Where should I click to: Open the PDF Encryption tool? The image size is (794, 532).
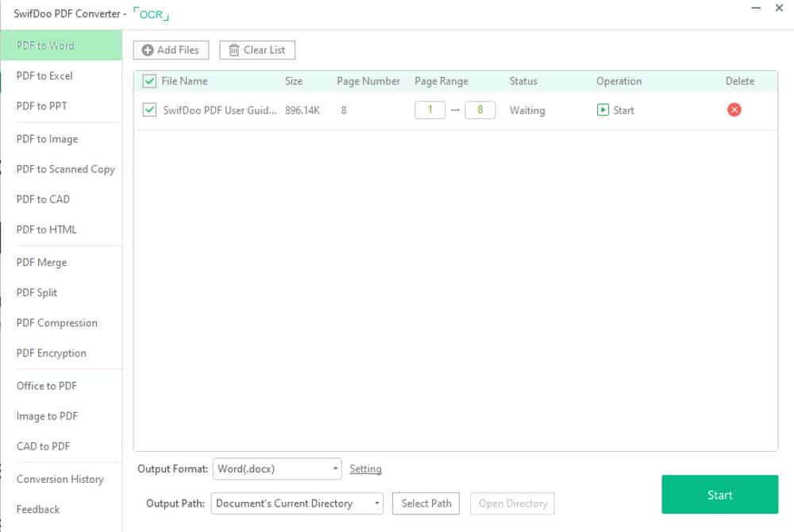click(x=52, y=353)
